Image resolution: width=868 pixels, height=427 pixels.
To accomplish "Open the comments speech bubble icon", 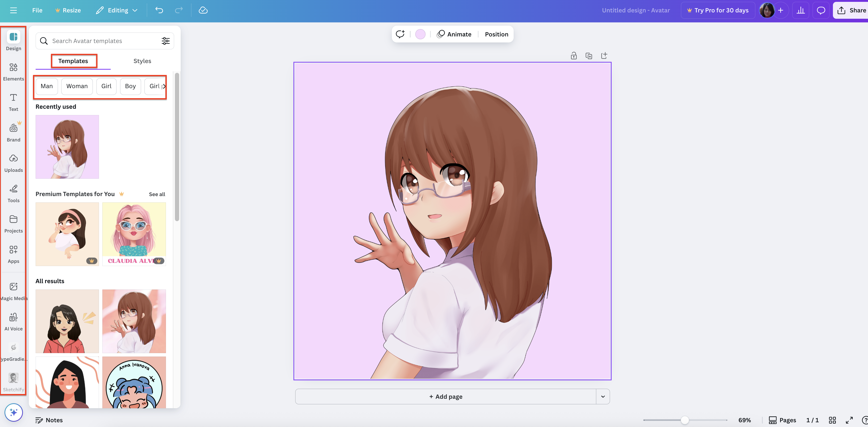I will click(821, 10).
